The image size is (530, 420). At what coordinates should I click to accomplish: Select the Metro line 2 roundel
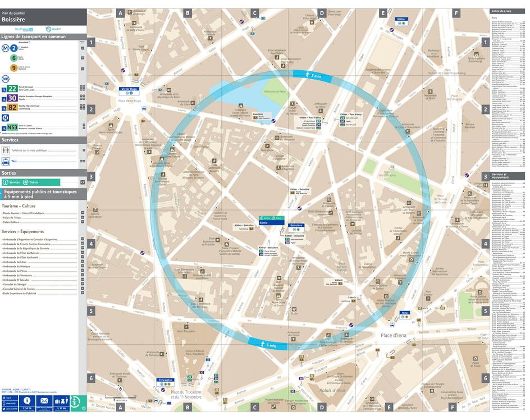[x=13, y=48]
